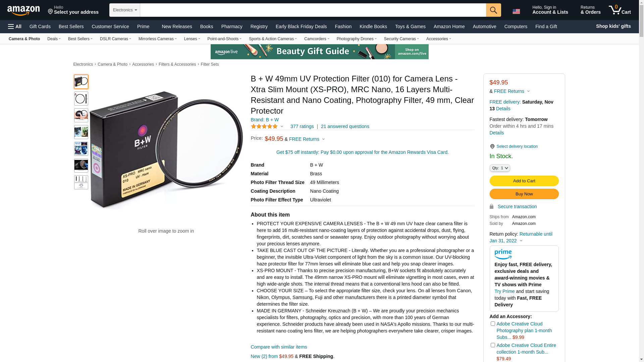Go to Early Black Friday Deals
The height and width of the screenshot is (362, 644).
click(301, 26)
